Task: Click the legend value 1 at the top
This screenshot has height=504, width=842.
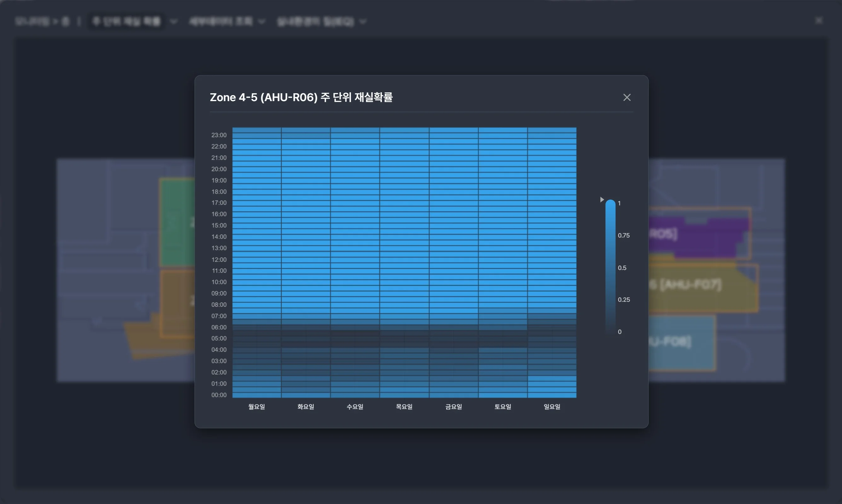Action: click(x=619, y=203)
